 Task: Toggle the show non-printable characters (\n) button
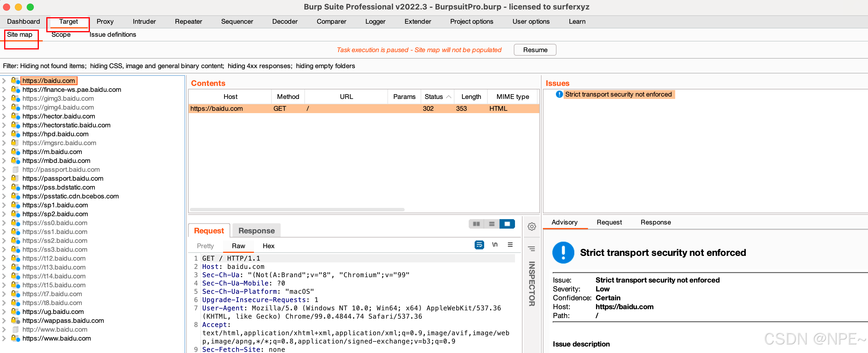[x=495, y=245]
